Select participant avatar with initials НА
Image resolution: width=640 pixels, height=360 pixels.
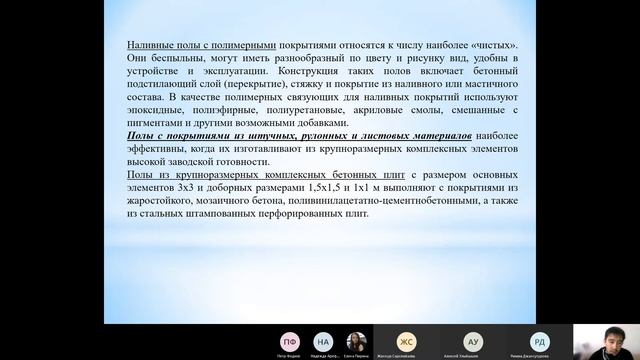pos(323,342)
